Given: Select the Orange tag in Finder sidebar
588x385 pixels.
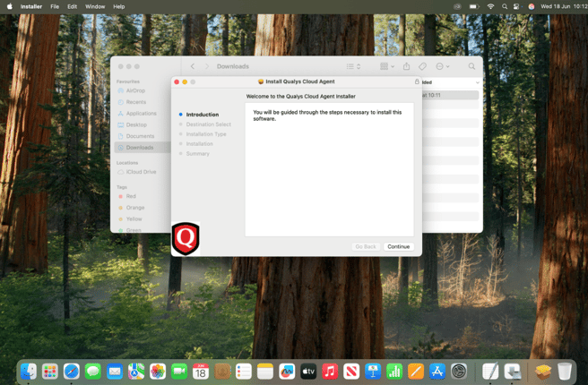Looking at the screenshot, I should click(135, 208).
